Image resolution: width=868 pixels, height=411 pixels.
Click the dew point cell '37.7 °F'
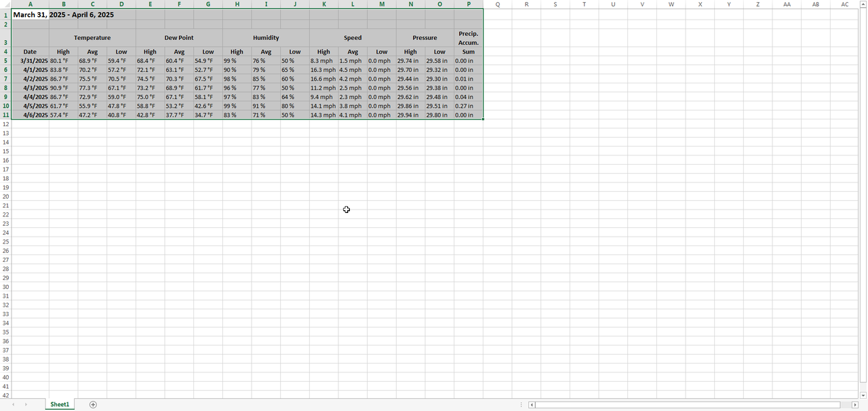pyautogui.click(x=179, y=115)
